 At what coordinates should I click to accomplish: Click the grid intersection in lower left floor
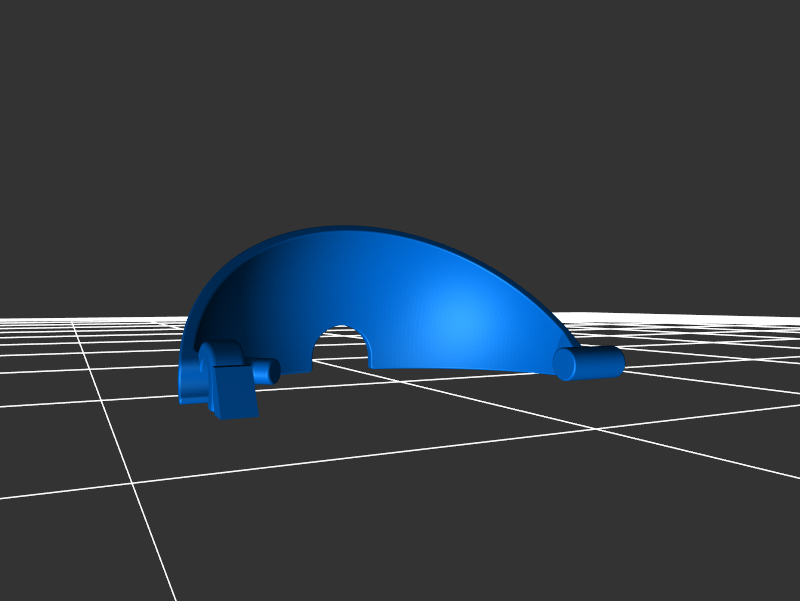pos(133,482)
